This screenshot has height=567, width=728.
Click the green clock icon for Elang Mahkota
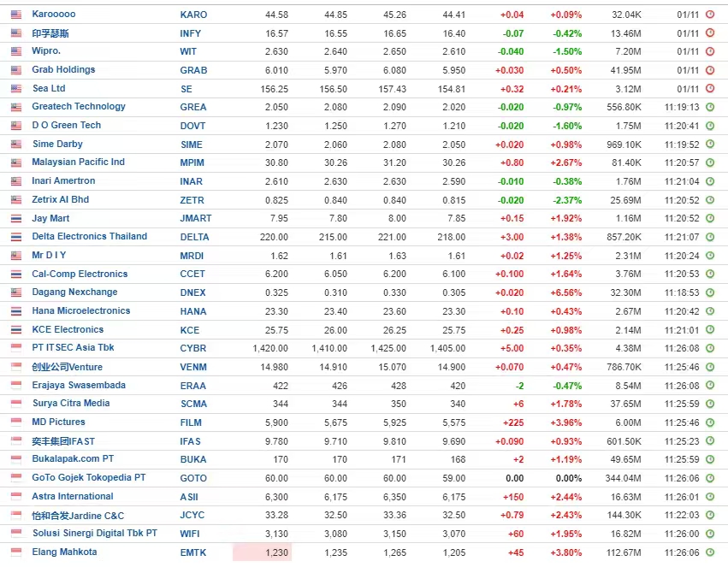point(709,552)
